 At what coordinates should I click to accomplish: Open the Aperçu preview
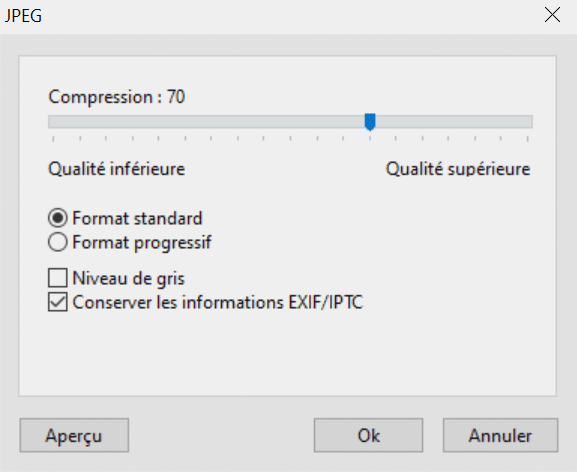click(x=74, y=435)
